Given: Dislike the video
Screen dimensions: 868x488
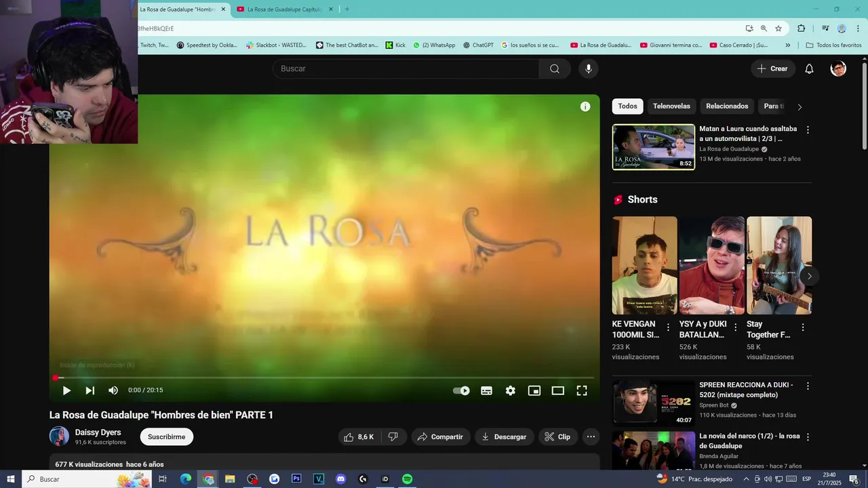Looking at the screenshot, I should (x=393, y=437).
